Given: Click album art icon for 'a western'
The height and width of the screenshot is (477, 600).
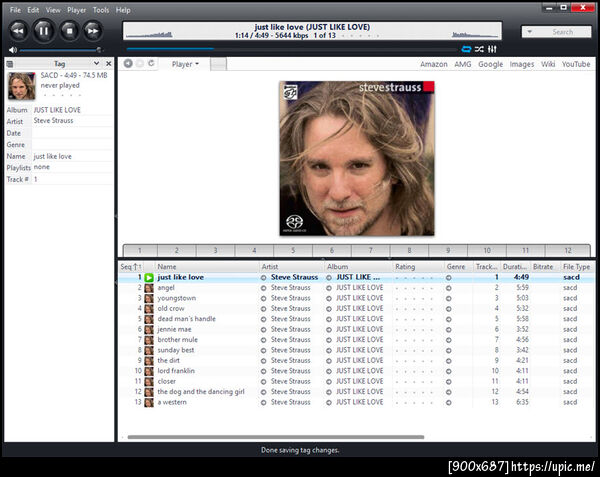Looking at the screenshot, I should coord(149,402).
